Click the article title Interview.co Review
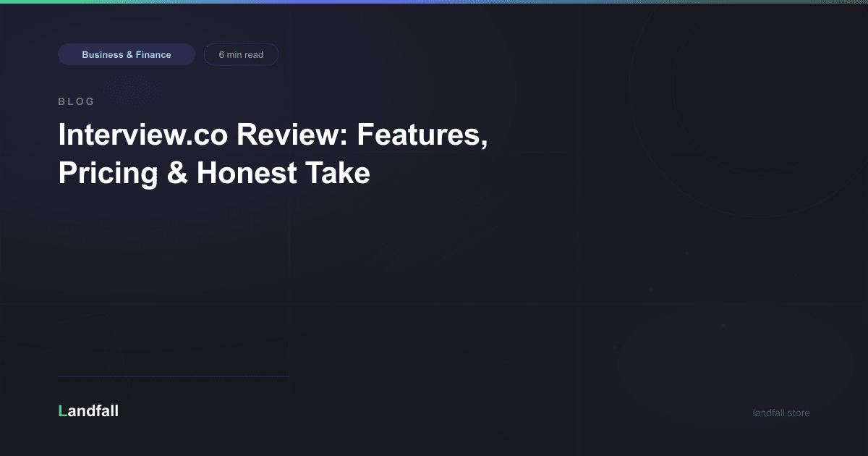868x456 pixels. (x=273, y=153)
